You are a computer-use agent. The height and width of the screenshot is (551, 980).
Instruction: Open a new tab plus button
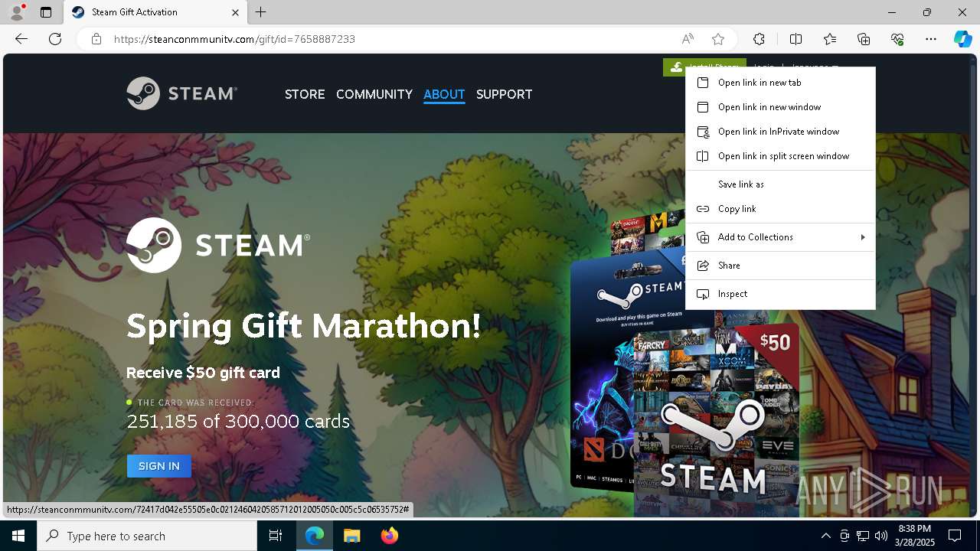[x=261, y=12]
